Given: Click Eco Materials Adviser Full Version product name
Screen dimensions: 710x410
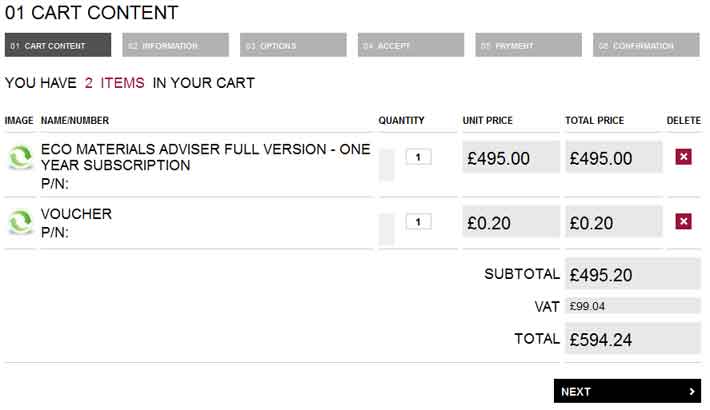Looking at the screenshot, I should pos(206,157).
